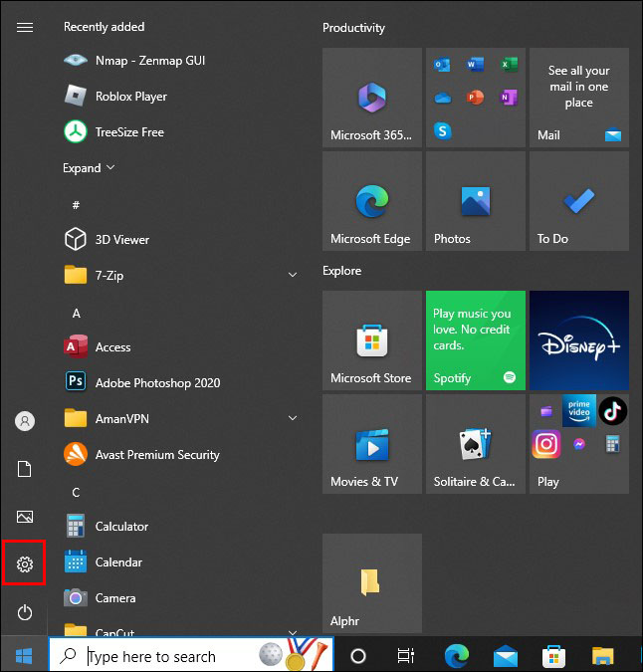Open Microsoft Store from the taskbar
The height and width of the screenshot is (672, 643).
click(x=553, y=656)
